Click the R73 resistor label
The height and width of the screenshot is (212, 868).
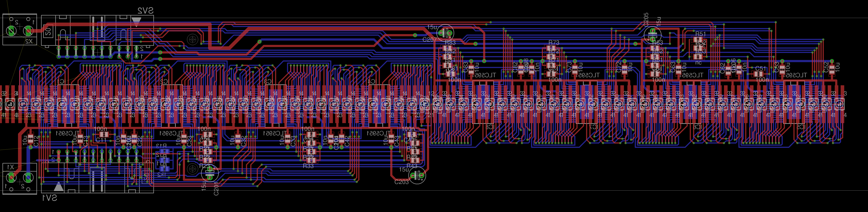[554, 42]
